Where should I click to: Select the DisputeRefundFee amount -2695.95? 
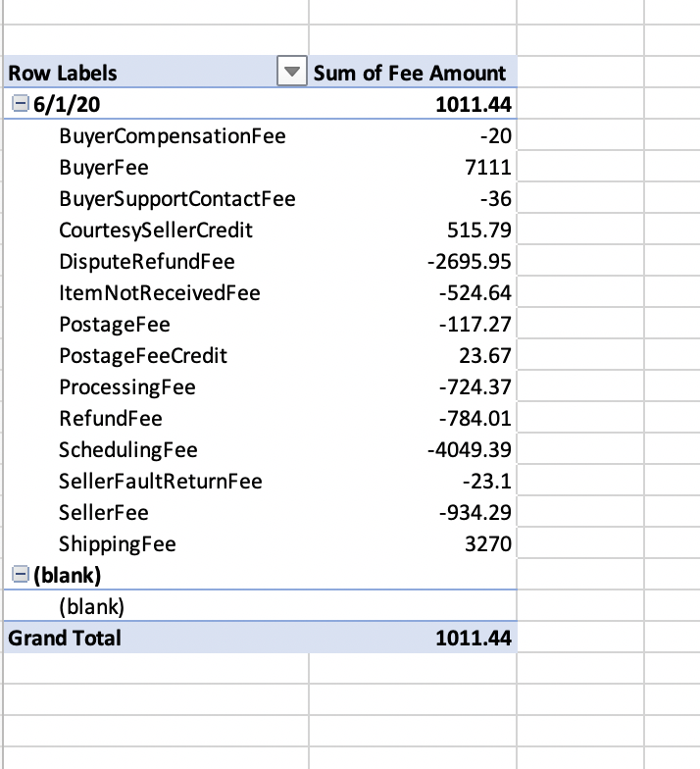[x=471, y=262]
